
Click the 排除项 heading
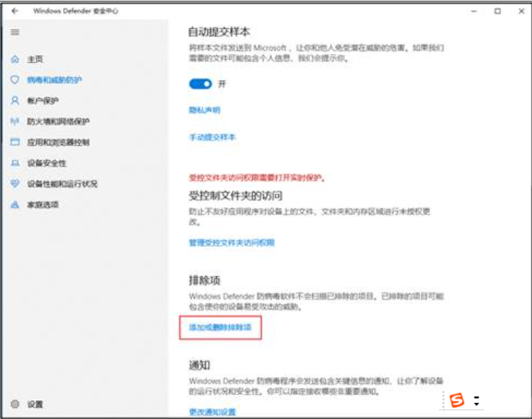pyautogui.click(x=205, y=280)
